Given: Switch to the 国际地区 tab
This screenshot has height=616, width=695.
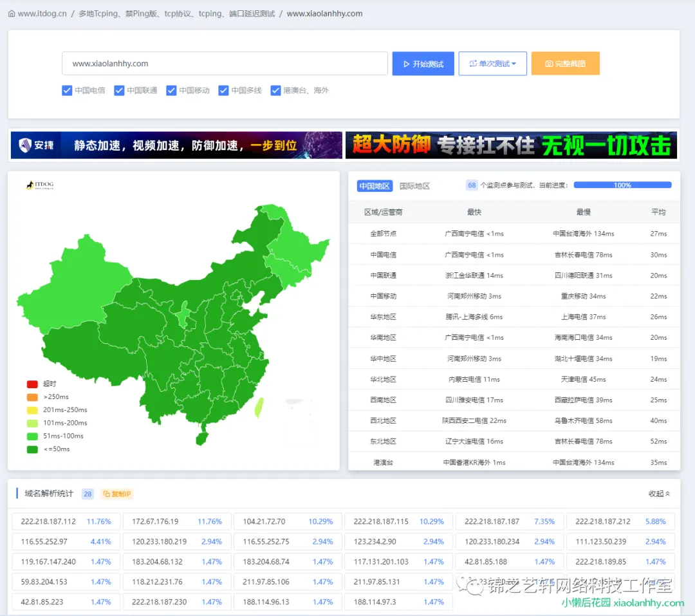Looking at the screenshot, I should (414, 186).
